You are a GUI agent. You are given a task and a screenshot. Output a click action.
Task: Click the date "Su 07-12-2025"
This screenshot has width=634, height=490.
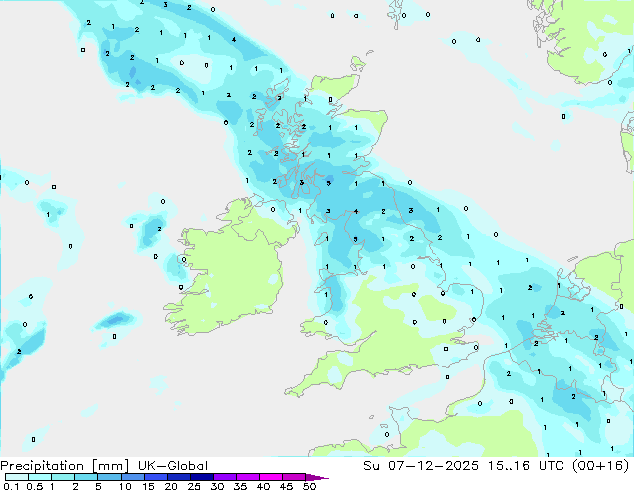tap(421, 466)
